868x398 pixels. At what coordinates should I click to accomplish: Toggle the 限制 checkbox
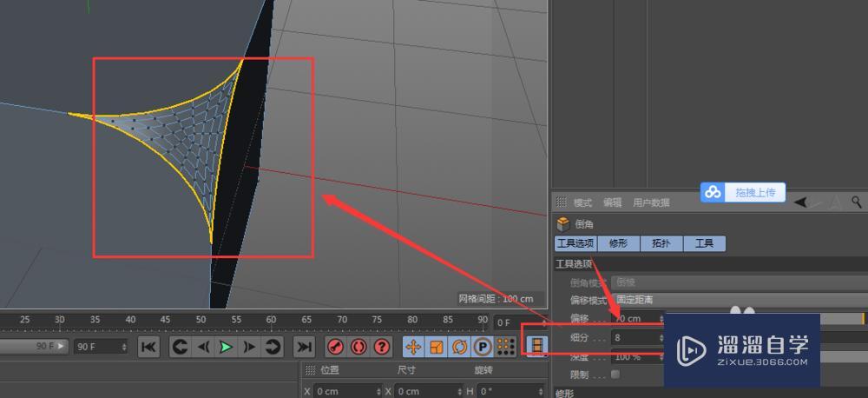click(x=615, y=375)
